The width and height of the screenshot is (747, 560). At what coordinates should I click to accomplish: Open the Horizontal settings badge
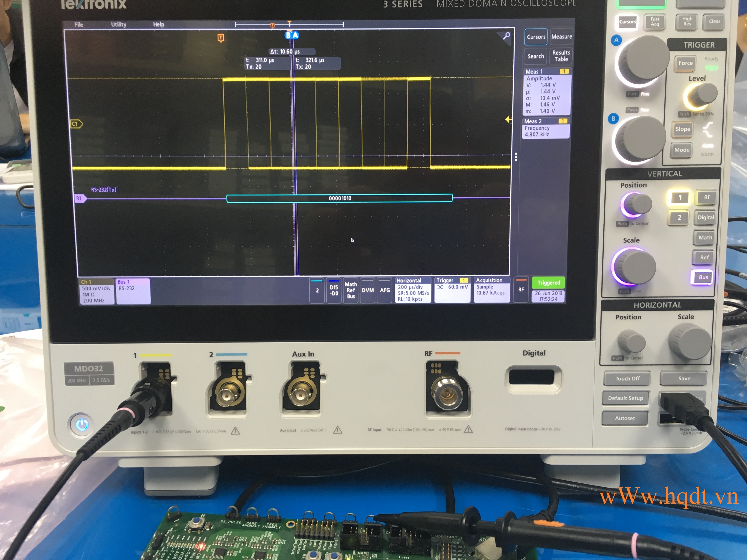[413, 290]
